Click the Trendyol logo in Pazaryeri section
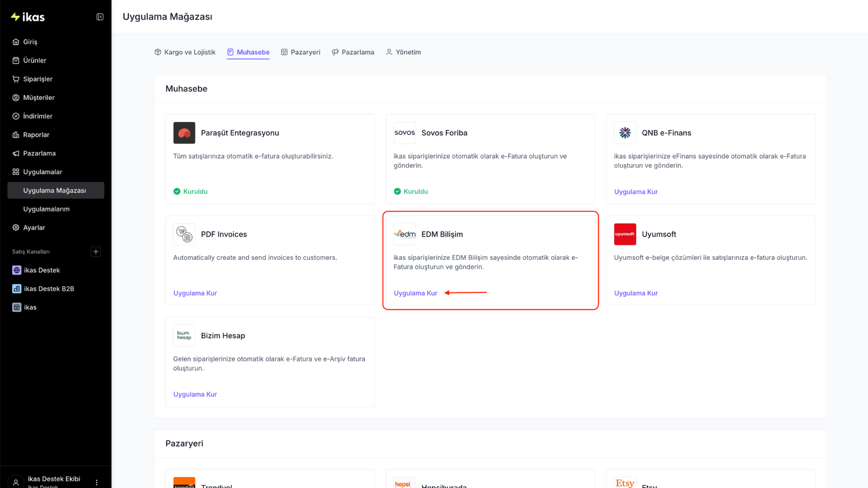This screenshot has width=868, height=488. 184,483
